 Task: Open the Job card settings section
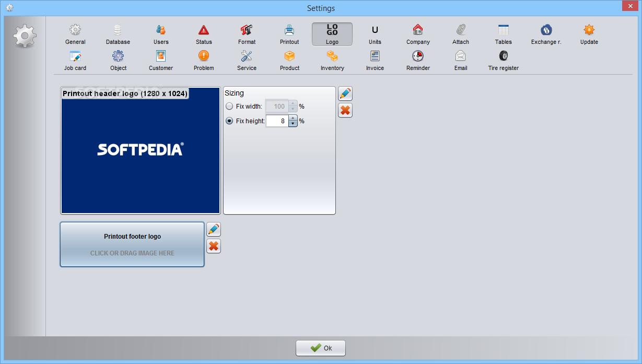[x=75, y=61]
